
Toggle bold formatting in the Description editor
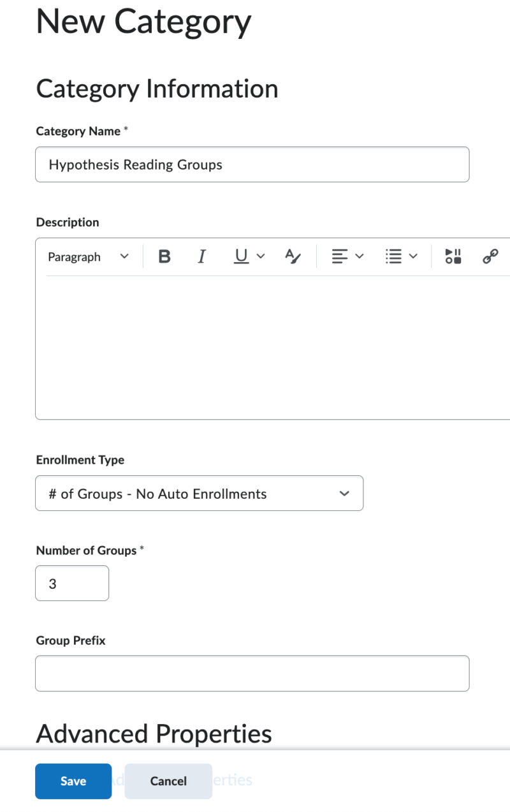(x=164, y=256)
